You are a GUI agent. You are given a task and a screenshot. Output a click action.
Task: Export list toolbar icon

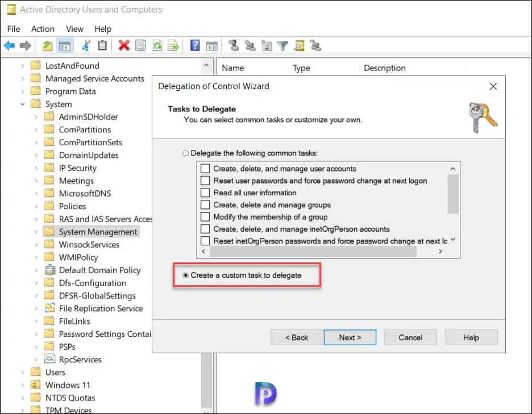pyautogui.click(x=173, y=45)
